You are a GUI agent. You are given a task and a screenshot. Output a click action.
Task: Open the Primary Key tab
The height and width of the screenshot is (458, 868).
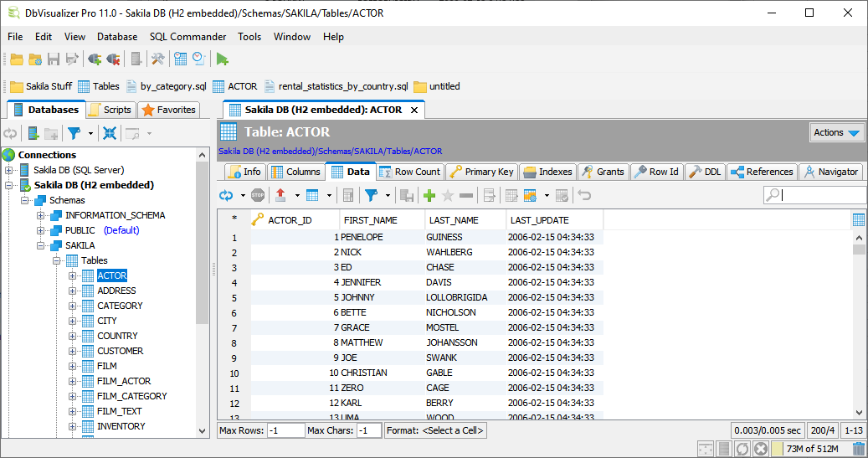coord(481,172)
